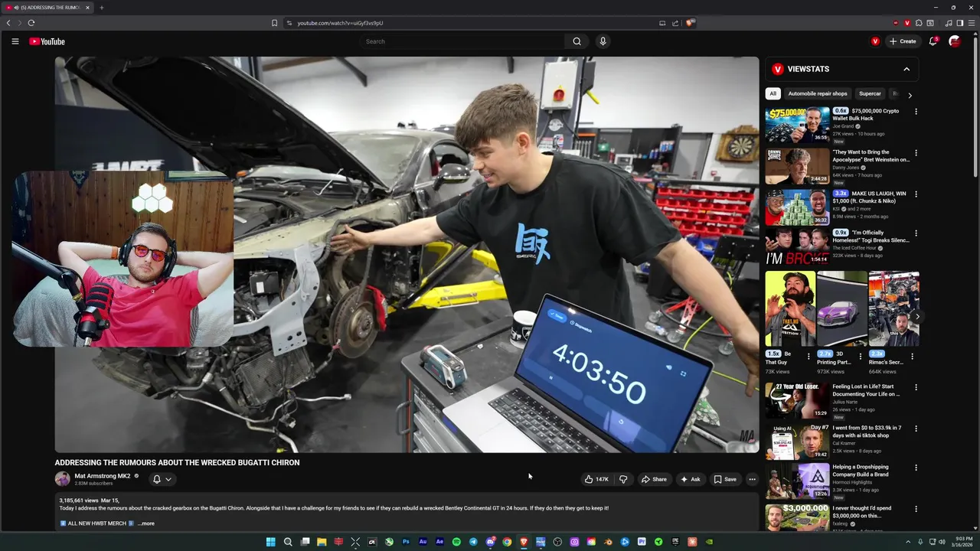Click the Create button
The width and height of the screenshot is (980, 551).
[903, 41]
